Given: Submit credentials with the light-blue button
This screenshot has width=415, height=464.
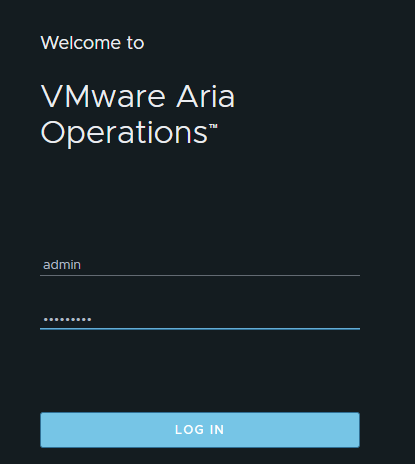Looking at the screenshot, I should click(x=200, y=430).
